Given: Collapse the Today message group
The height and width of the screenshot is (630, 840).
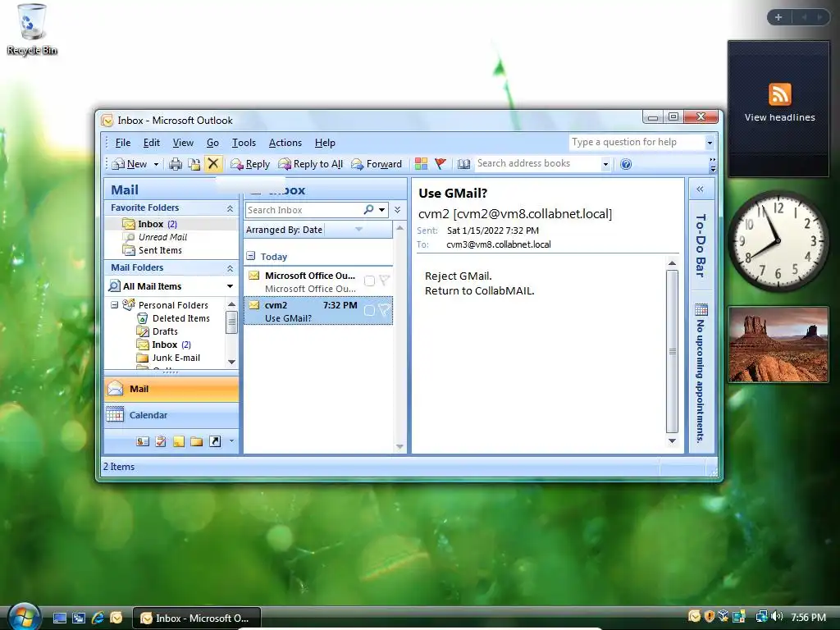Looking at the screenshot, I should (x=251, y=256).
